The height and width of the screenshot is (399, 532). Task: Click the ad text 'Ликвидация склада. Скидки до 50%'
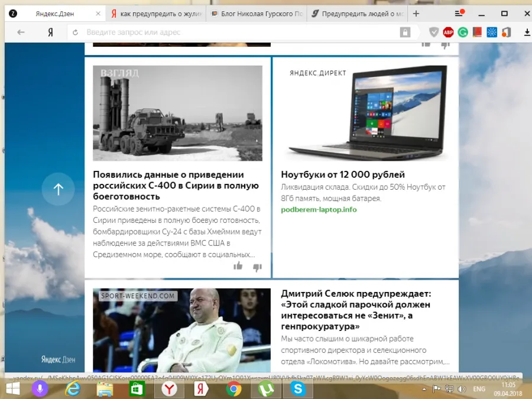coord(363,193)
